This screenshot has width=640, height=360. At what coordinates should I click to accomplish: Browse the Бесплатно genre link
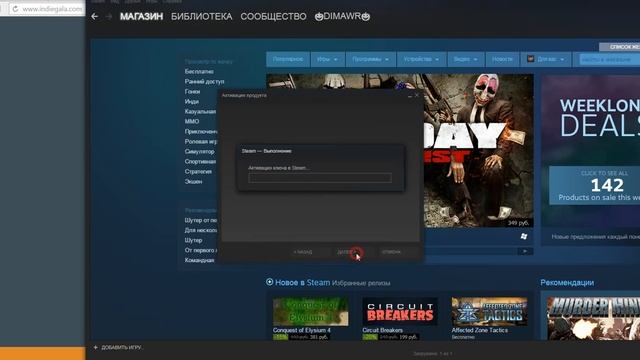[199, 71]
